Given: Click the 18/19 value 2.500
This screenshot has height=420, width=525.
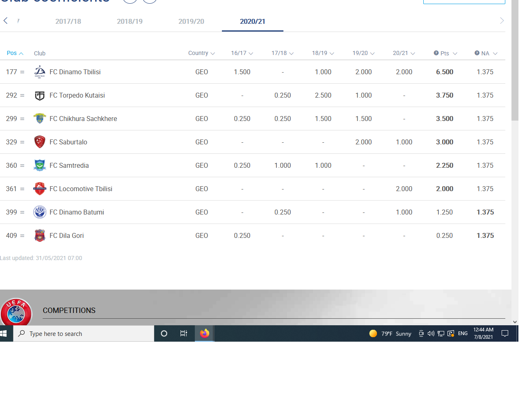Looking at the screenshot, I should [x=323, y=95].
